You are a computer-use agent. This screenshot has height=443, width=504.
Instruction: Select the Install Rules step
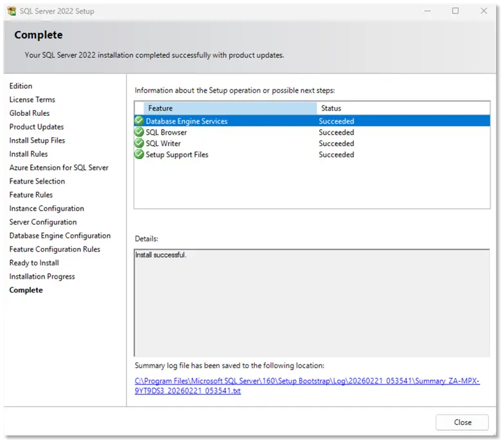click(x=28, y=154)
